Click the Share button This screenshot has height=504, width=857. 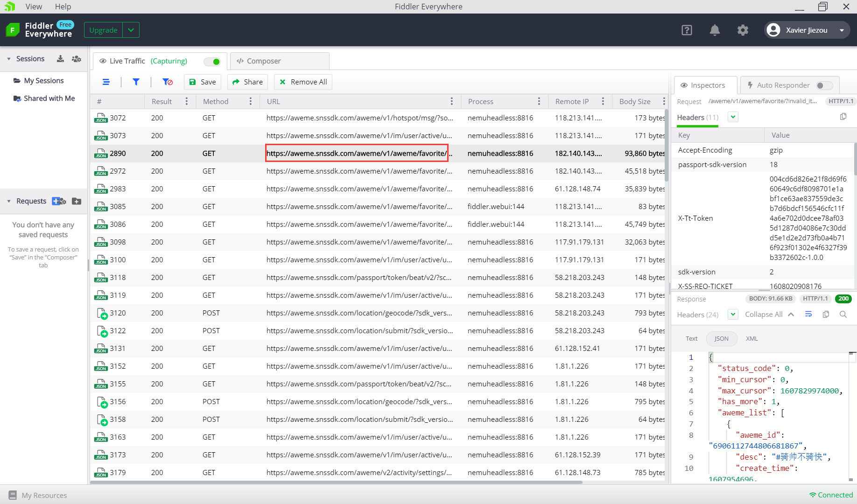(247, 82)
